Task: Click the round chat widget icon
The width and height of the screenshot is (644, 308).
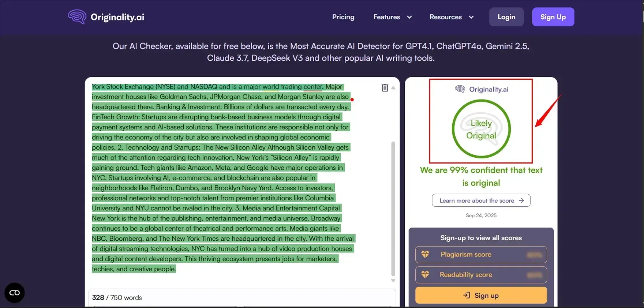Action: (15, 293)
